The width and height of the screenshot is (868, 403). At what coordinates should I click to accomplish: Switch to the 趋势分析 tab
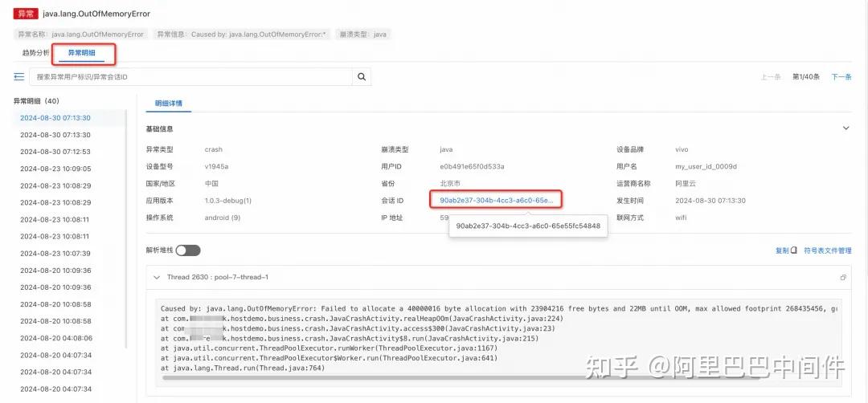pos(35,52)
